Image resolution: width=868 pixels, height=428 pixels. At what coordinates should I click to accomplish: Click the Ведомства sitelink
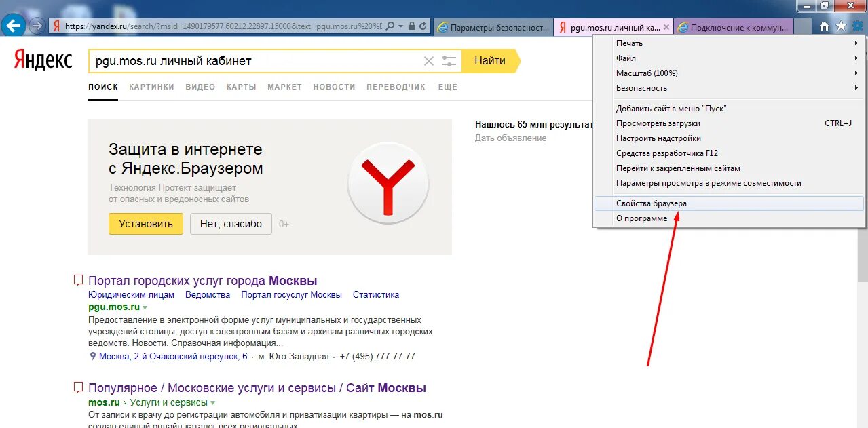coord(208,295)
